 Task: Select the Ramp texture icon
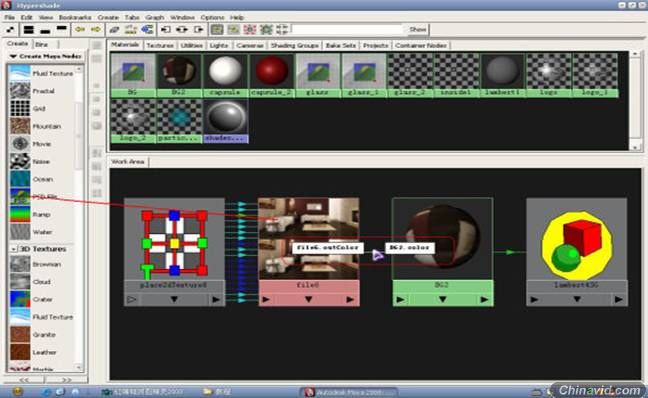[20, 215]
